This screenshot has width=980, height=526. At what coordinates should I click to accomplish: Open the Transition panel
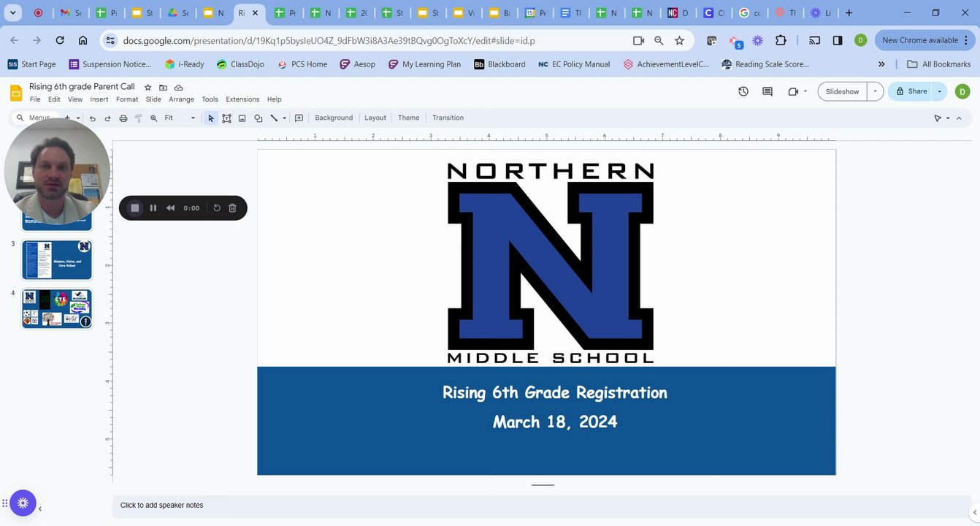click(x=448, y=118)
